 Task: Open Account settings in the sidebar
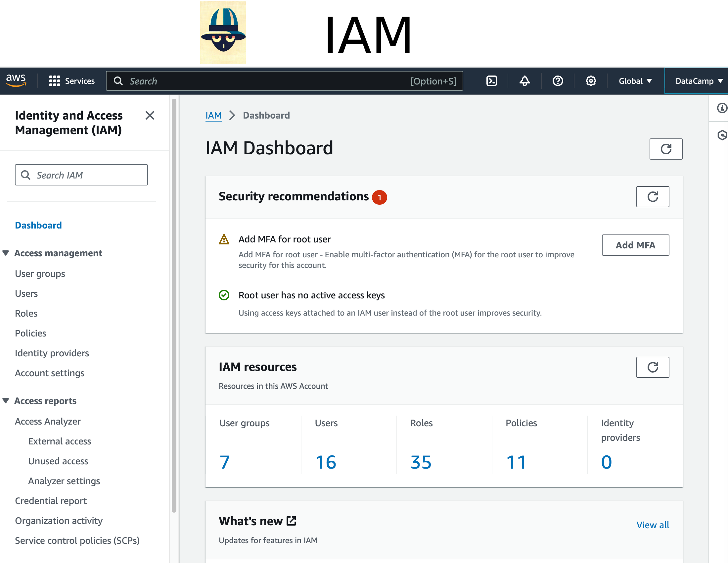[50, 373]
